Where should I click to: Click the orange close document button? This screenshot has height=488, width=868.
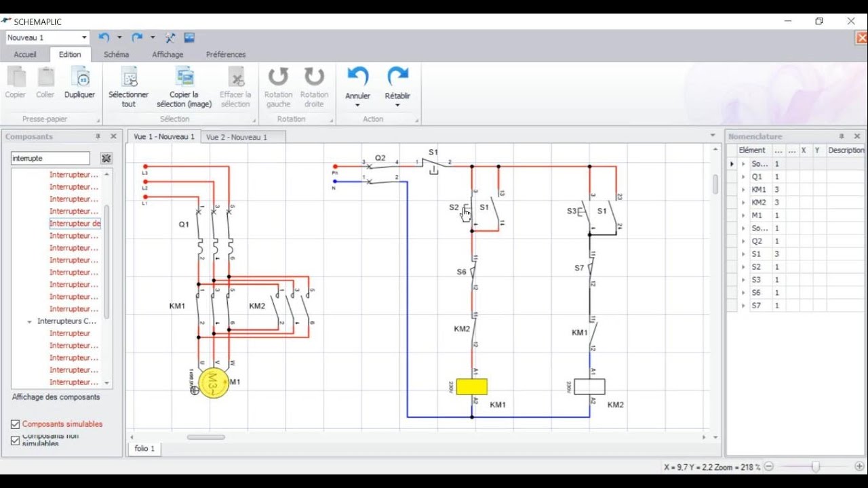[x=862, y=38]
